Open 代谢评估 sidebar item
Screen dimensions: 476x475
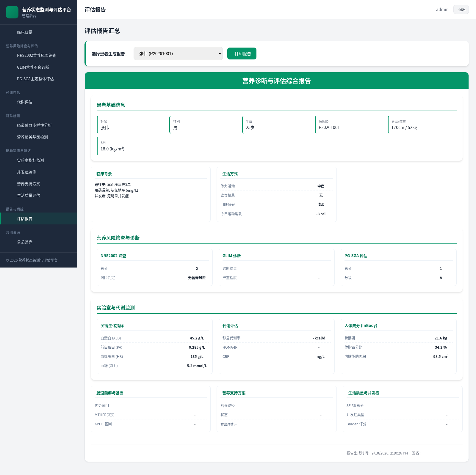pos(39,102)
